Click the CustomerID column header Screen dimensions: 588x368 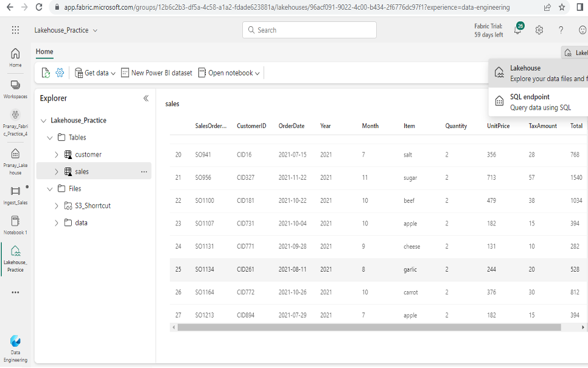point(251,126)
